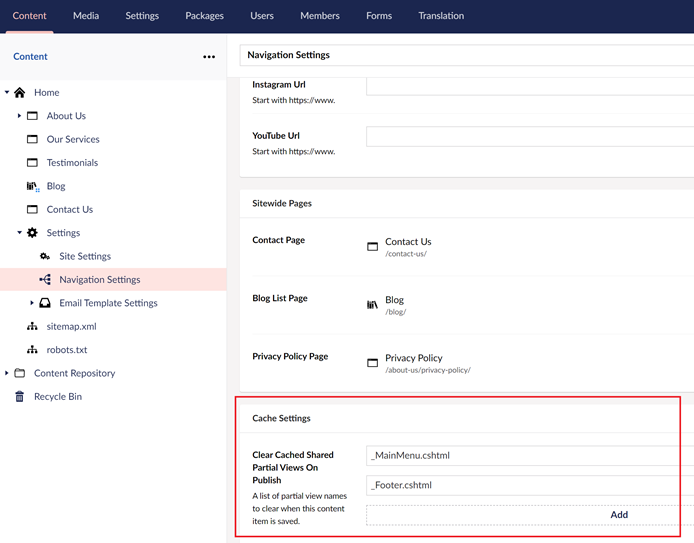Select the Settings tree node label
Screen dimensions: 694x543
pos(63,233)
